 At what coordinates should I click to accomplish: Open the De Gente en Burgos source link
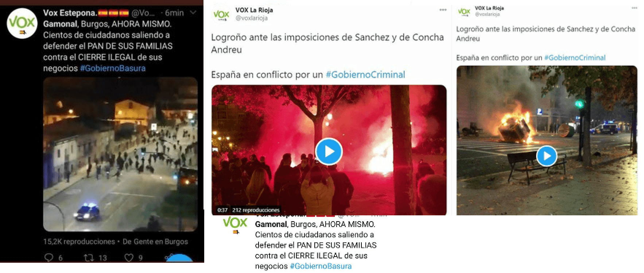(155, 242)
